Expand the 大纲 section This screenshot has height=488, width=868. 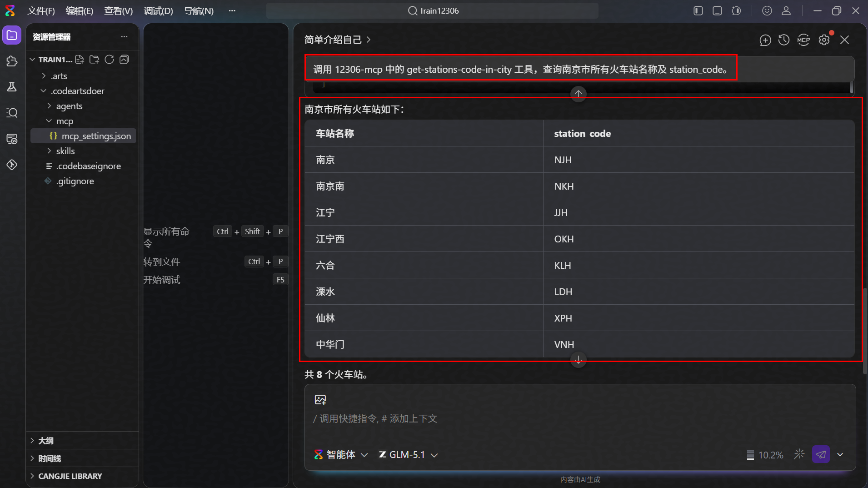click(x=82, y=441)
